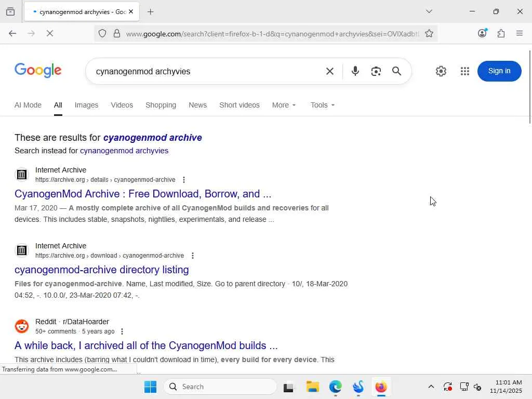Expand the Tools dropdown

click(x=322, y=105)
